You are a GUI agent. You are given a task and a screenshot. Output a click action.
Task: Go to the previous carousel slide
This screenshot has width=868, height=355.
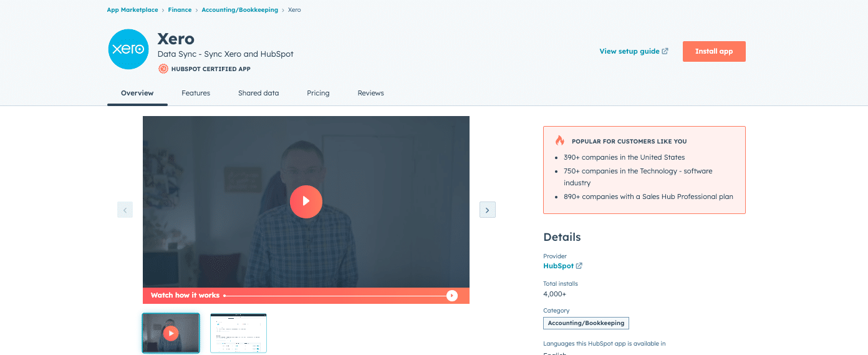[125, 210]
